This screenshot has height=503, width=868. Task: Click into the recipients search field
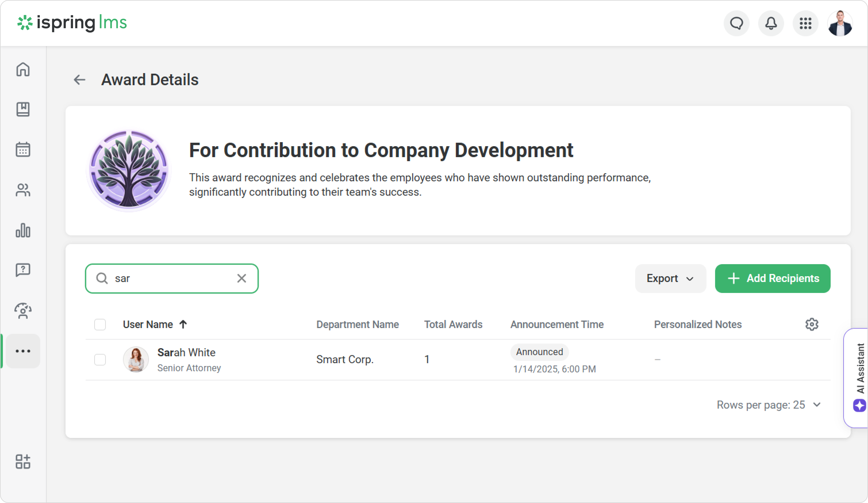click(x=172, y=279)
